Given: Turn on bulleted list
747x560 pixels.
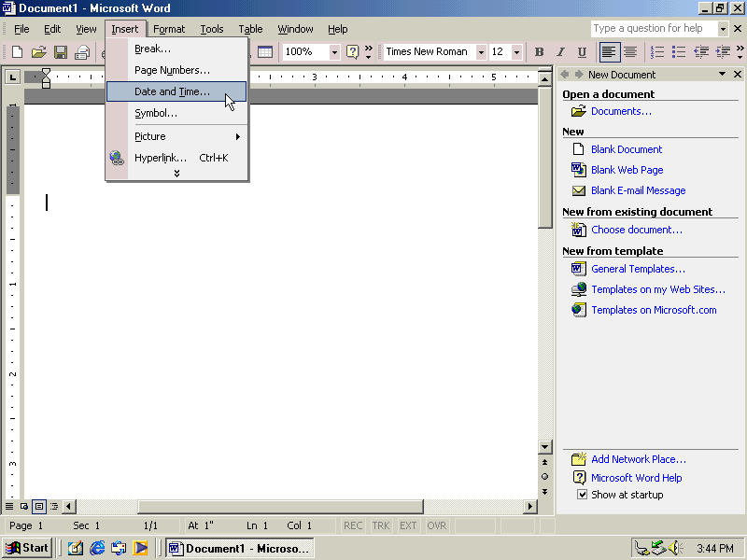Looking at the screenshot, I should point(679,52).
